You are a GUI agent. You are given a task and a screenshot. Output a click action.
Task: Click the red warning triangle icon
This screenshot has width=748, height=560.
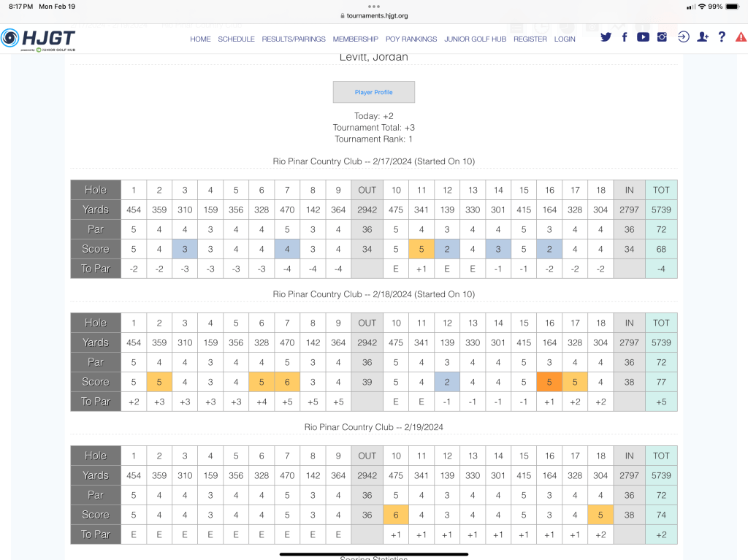[x=741, y=37]
